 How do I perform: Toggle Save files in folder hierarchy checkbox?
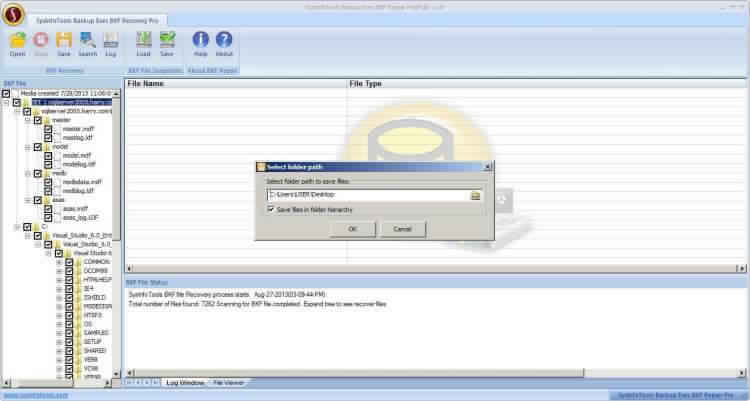[271, 210]
